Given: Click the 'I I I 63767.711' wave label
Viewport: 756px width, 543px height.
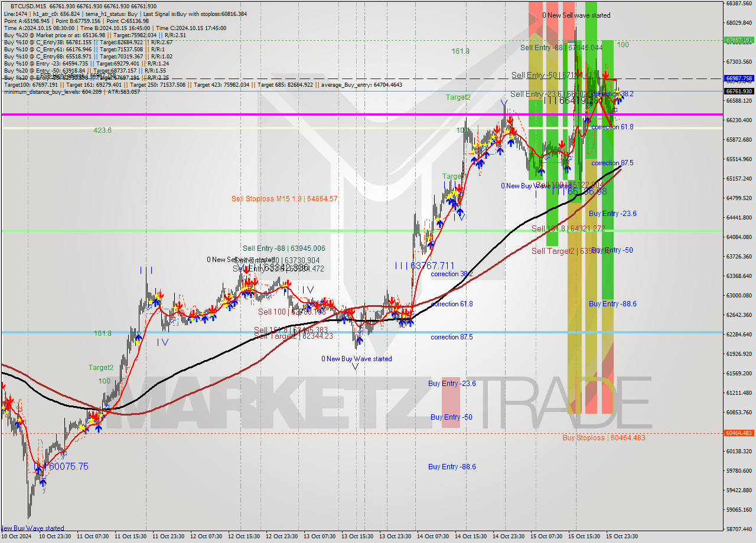Looking at the screenshot, I should tap(425, 266).
